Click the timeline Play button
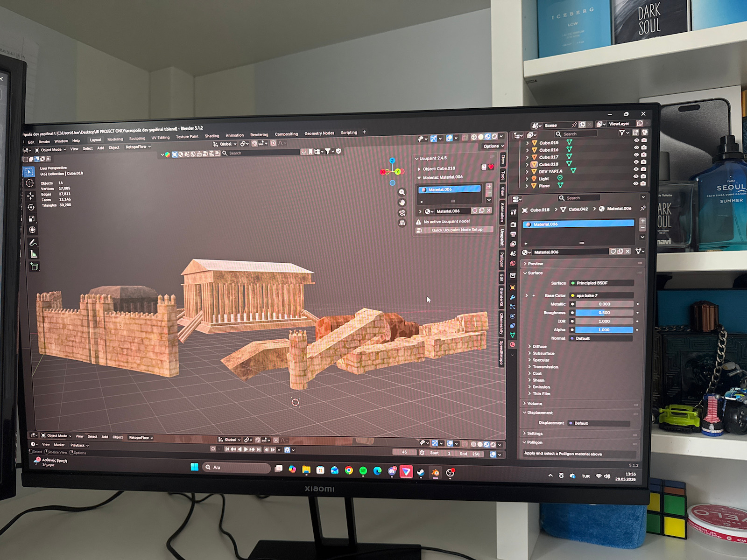This screenshot has width=747, height=560. 246,449
